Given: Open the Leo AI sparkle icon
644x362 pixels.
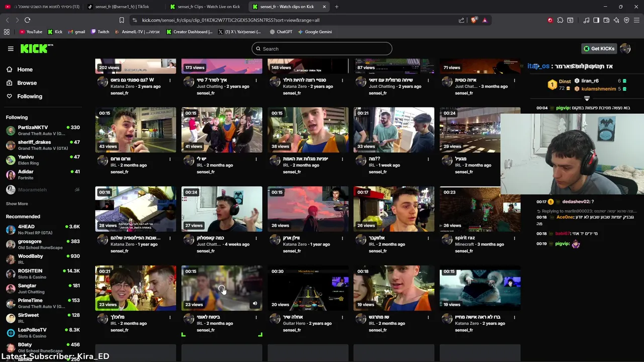Looking at the screenshot, I should coord(616,20).
